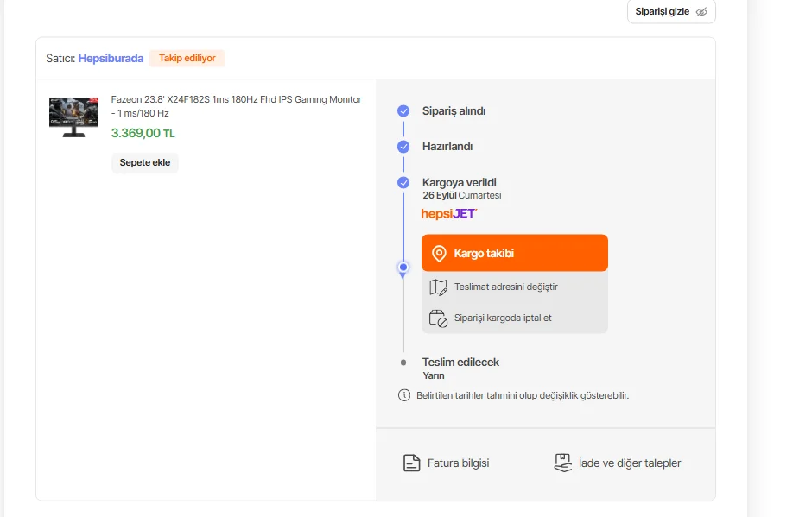This screenshot has height=517, width=812.
Task: Click the Hazırlandı checkmark icon
Action: pyautogui.click(x=403, y=147)
